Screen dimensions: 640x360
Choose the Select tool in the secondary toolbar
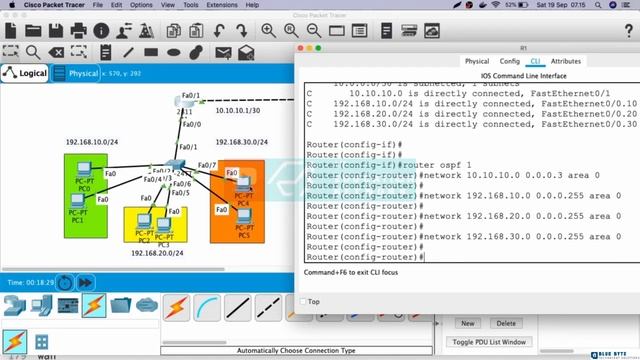coord(11,52)
